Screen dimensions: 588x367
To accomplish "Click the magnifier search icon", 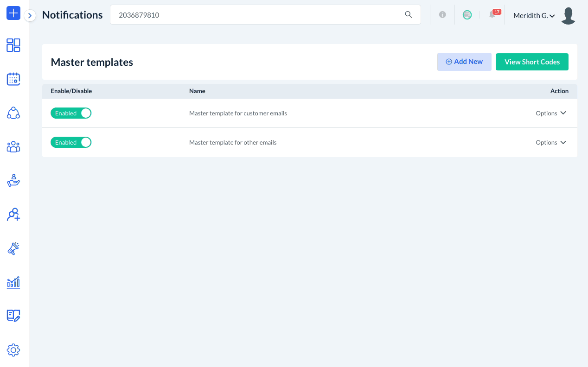I will [409, 15].
